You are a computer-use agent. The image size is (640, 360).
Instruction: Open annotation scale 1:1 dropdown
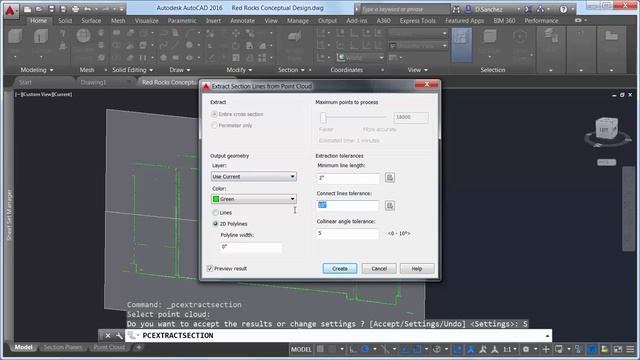(x=510, y=349)
